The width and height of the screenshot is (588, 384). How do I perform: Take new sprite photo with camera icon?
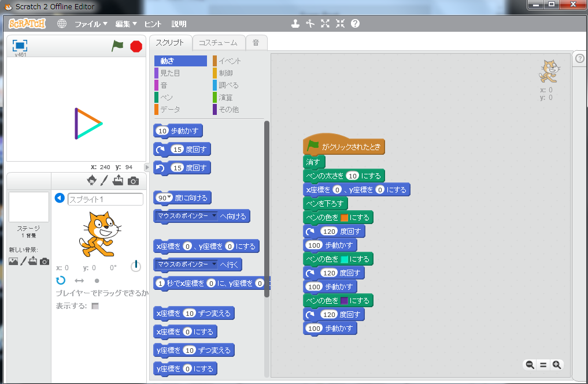(133, 181)
